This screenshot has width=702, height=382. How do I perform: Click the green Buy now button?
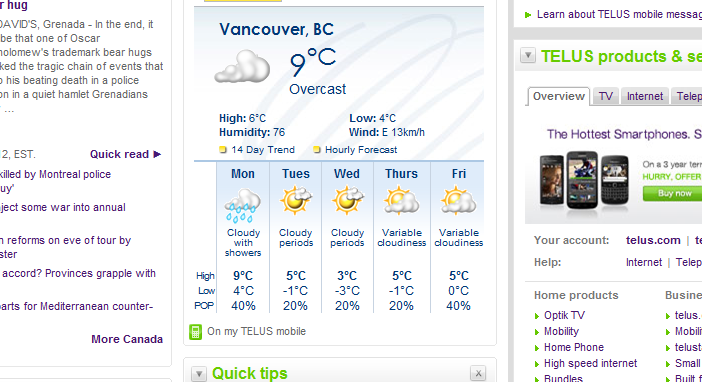tap(674, 193)
